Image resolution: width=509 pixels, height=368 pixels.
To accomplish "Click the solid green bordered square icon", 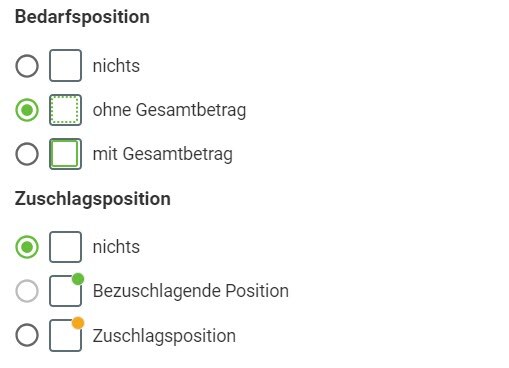I will 65,154.
